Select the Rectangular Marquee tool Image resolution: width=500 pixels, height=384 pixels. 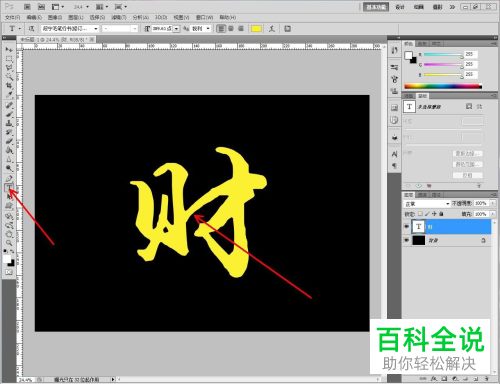point(9,59)
